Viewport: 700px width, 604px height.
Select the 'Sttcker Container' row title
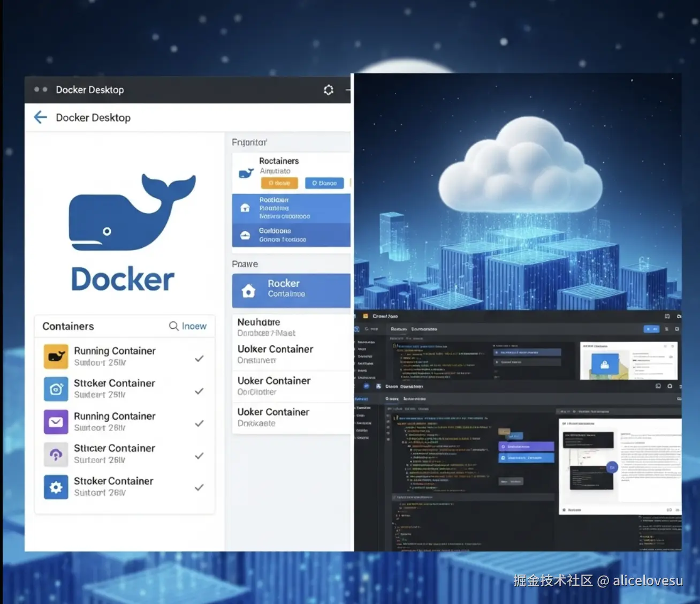(x=115, y=383)
